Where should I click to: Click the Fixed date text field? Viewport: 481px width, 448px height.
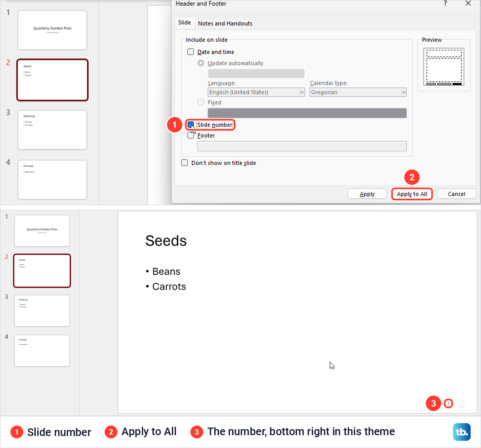(x=307, y=113)
